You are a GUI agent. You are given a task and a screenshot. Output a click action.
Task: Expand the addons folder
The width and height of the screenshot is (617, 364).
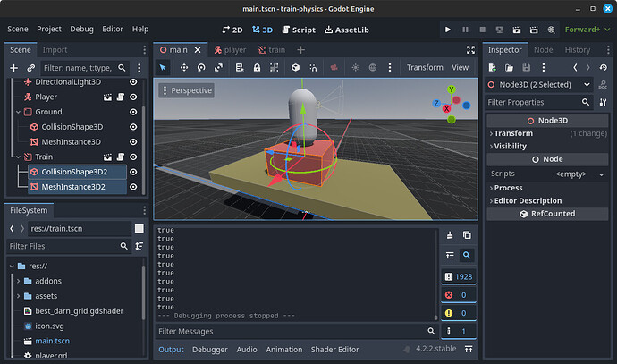tap(18, 281)
